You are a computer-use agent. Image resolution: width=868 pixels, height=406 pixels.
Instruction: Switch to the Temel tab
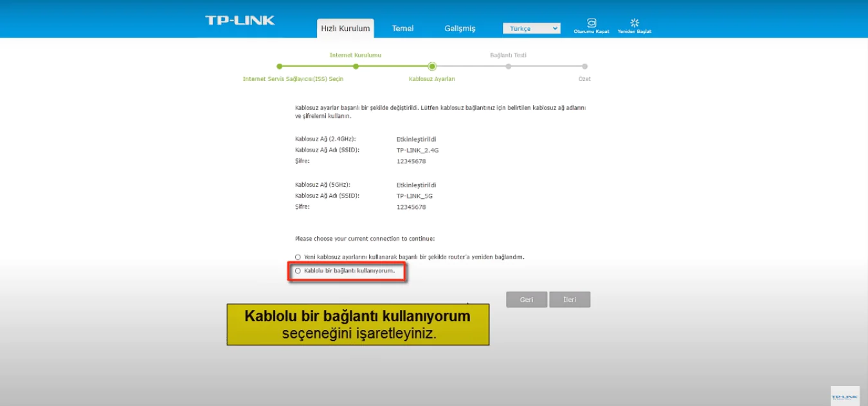402,28
